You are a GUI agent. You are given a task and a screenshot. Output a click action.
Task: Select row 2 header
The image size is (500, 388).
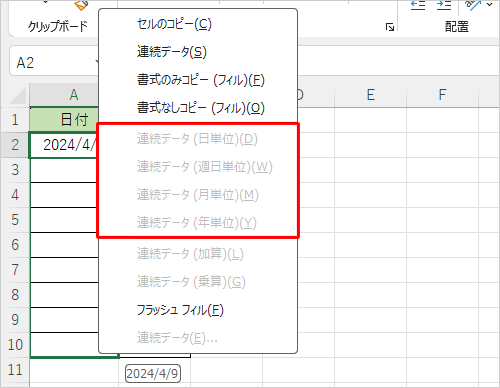pos(15,145)
